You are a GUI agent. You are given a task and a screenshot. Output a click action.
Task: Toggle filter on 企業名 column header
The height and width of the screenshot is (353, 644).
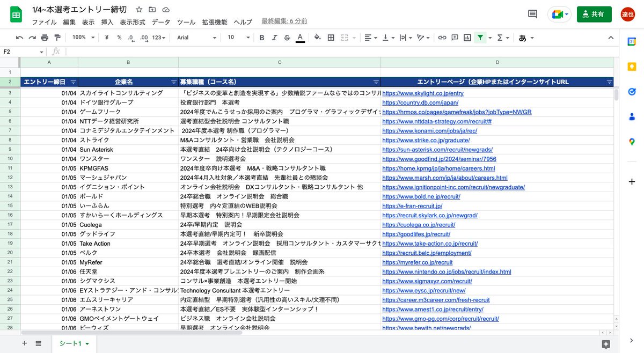click(x=173, y=82)
